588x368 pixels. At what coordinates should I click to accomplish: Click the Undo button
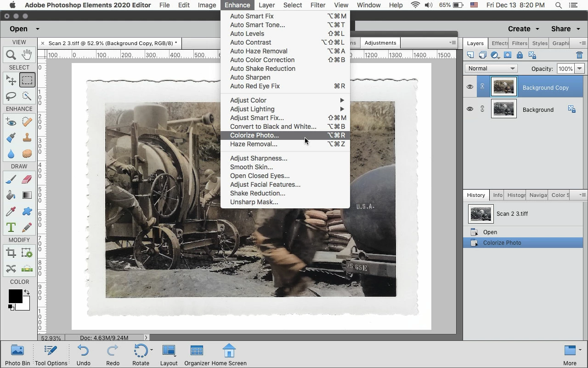point(83,355)
